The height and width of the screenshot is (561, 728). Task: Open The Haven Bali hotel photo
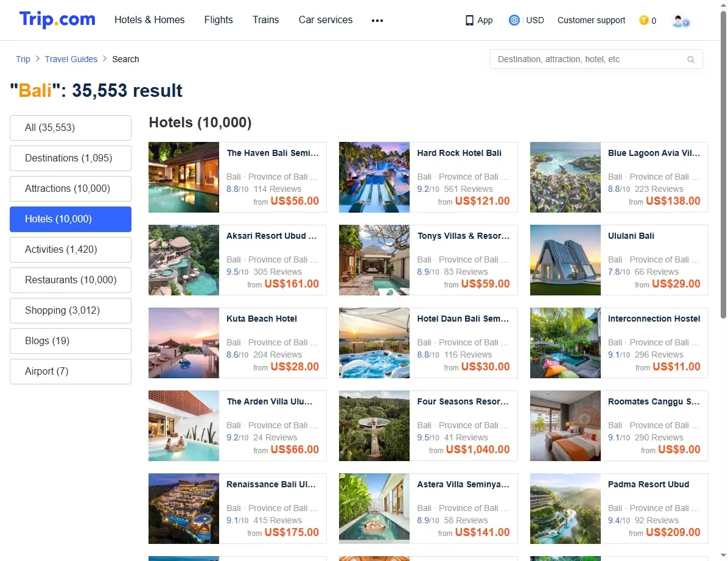coord(184,177)
